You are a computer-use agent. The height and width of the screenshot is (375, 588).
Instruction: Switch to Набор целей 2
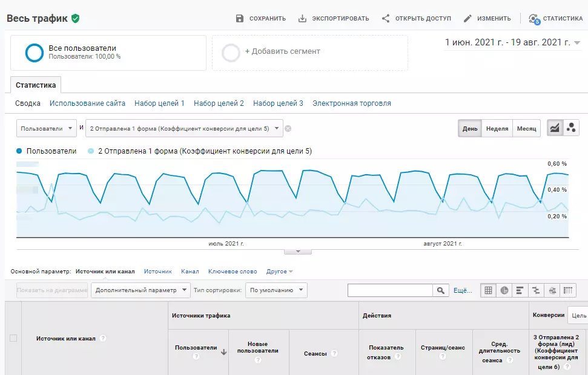tap(219, 103)
